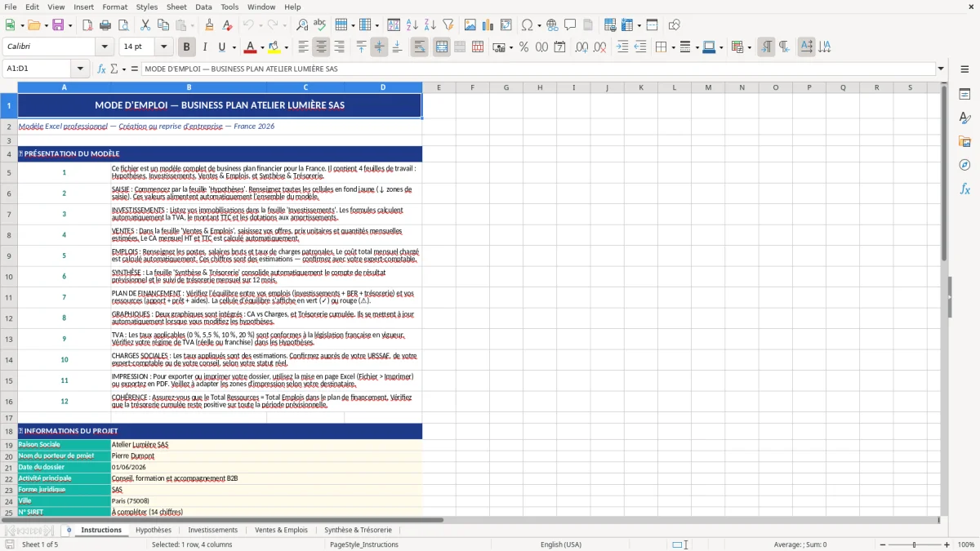Sort ascending A to Z

click(x=412, y=25)
